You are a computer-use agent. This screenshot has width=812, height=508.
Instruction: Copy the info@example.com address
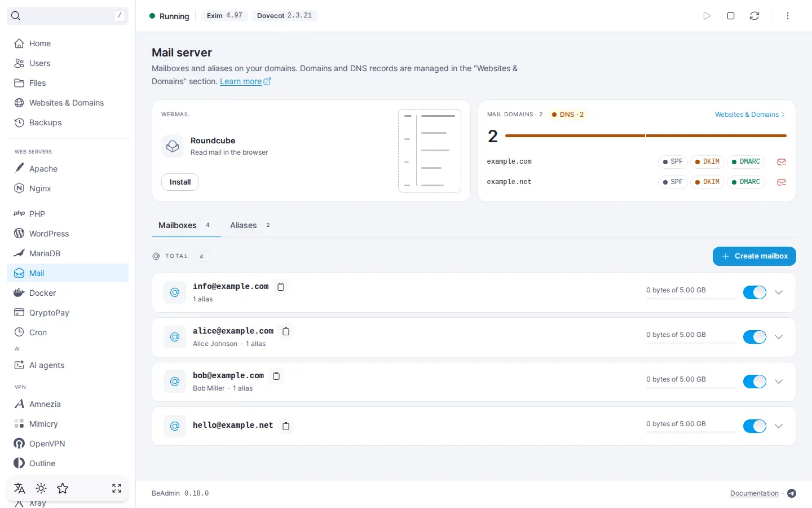(x=281, y=287)
